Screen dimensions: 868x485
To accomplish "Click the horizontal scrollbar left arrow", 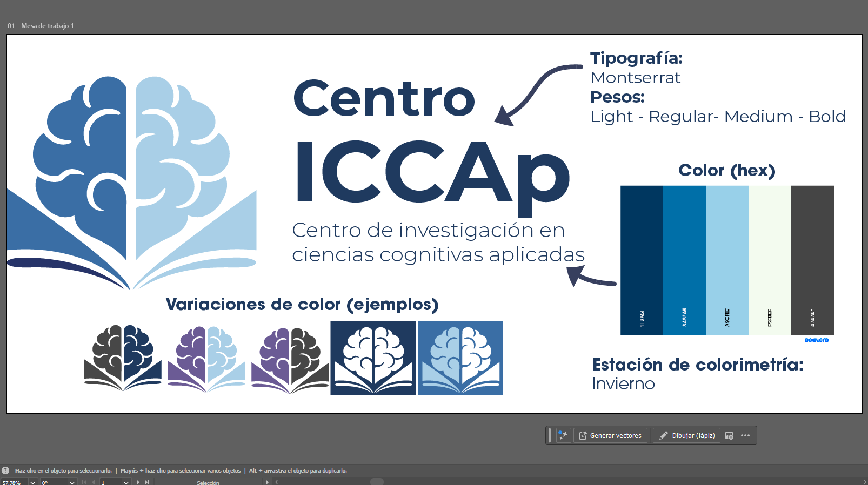I will tap(276, 482).
